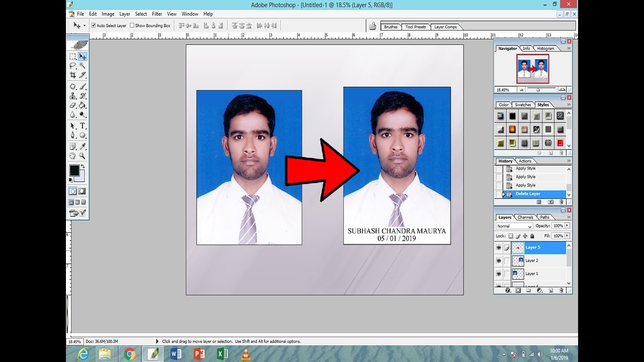
Task: Select the Move tool in toolbox
Action: (x=83, y=56)
